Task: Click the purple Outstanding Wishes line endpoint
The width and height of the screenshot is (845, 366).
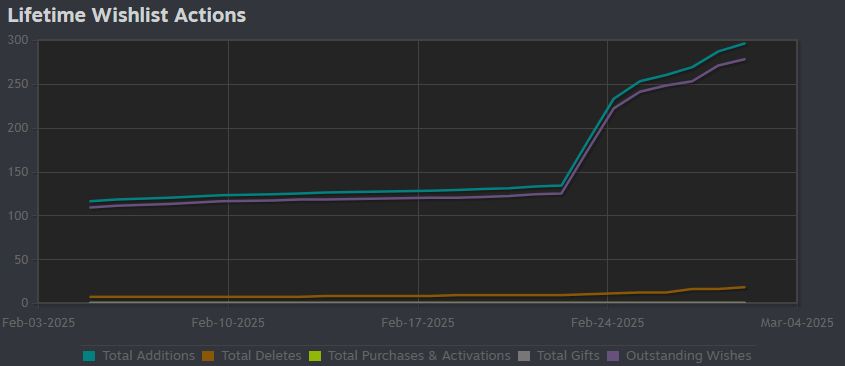Action: pos(745,59)
